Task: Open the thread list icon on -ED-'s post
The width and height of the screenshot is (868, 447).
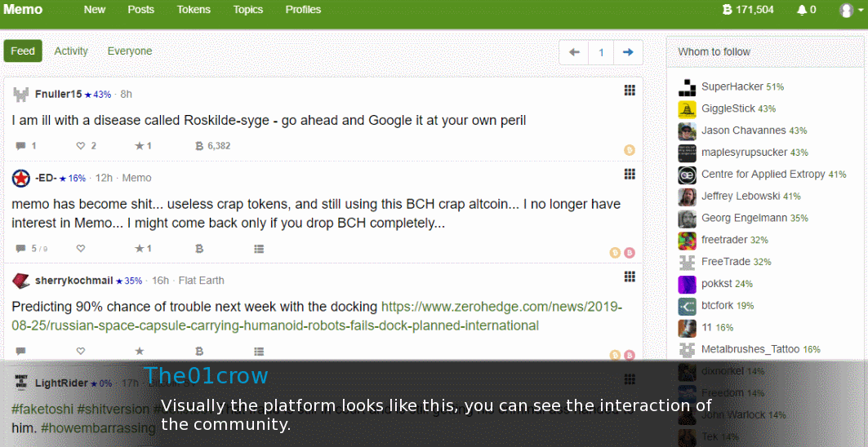Action: pos(259,249)
